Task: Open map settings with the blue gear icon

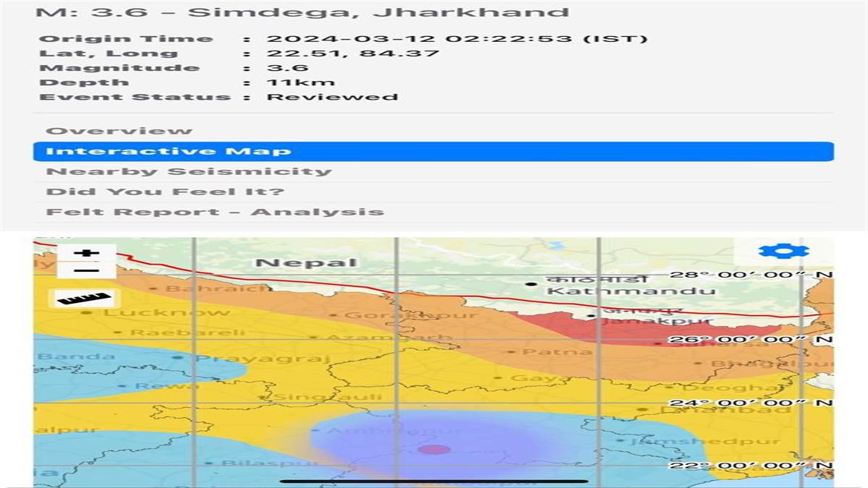Action: tap(783, 252)
